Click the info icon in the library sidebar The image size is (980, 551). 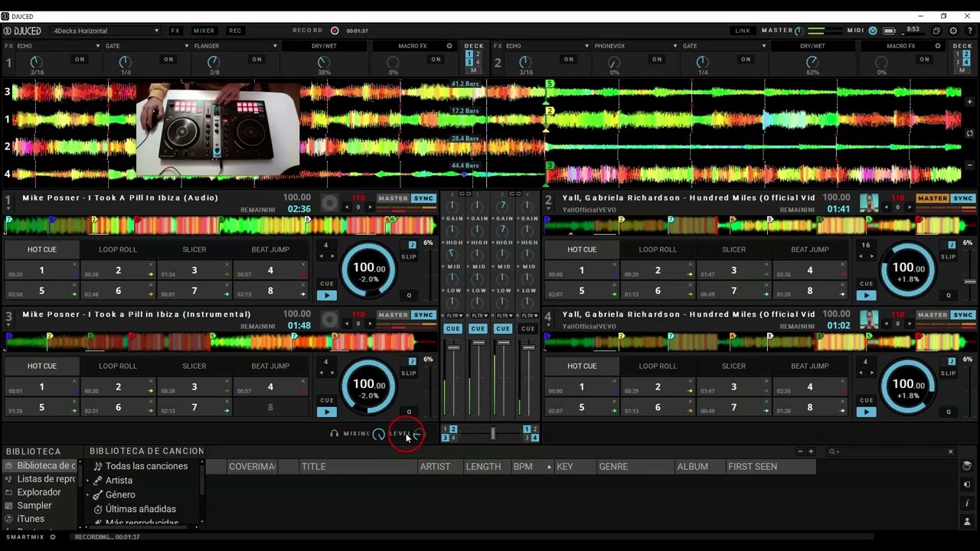pos(967,503)
